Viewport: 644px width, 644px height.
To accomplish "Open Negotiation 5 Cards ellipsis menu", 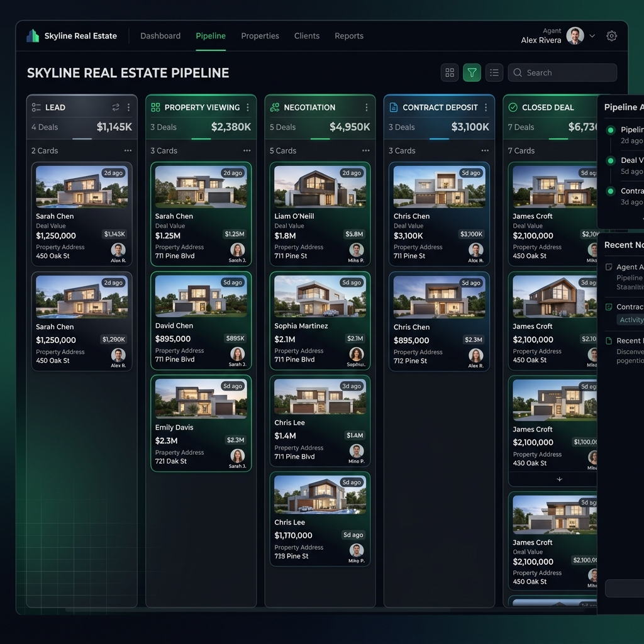I will click(366, 151).
